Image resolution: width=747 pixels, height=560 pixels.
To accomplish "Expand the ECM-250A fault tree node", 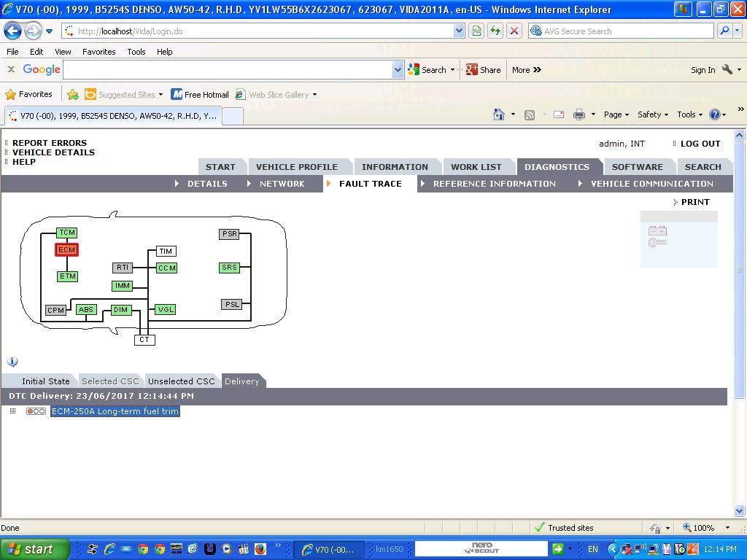I will pos(12,411).
